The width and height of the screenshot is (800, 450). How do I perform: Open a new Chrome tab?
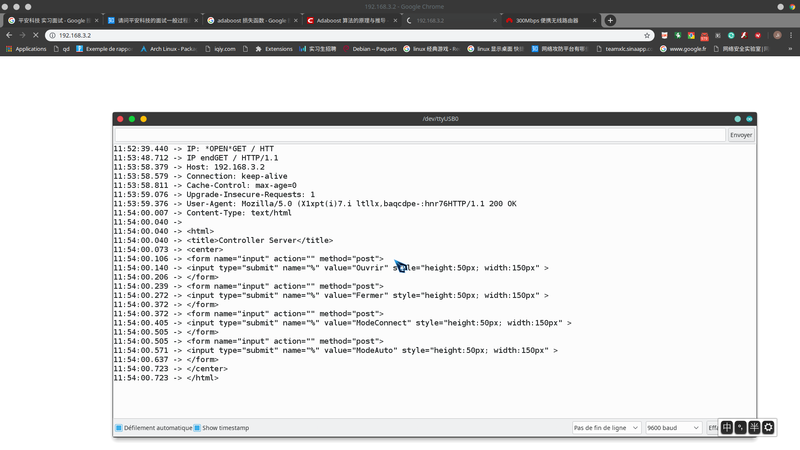pos(610,20)
